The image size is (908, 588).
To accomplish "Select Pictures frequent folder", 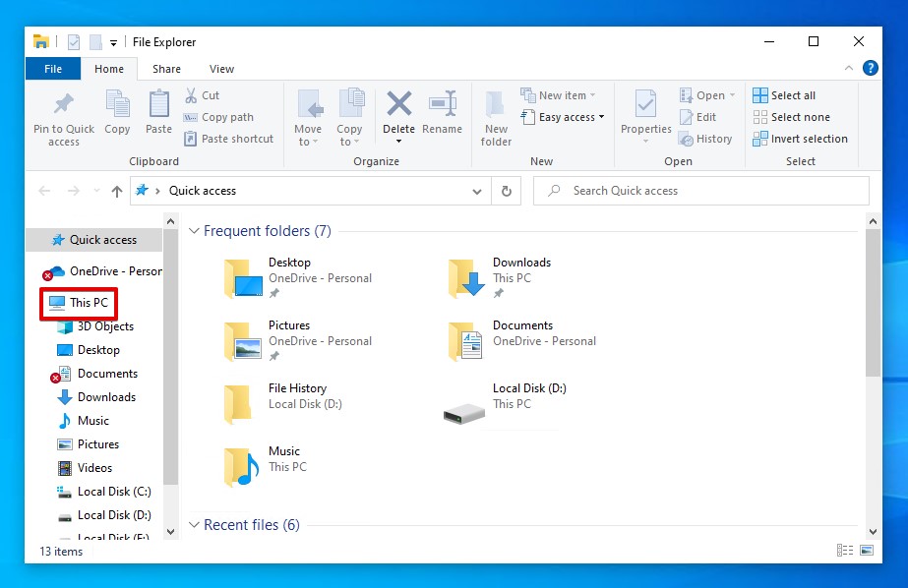I will pyautogui.click(x=298, y=341).
